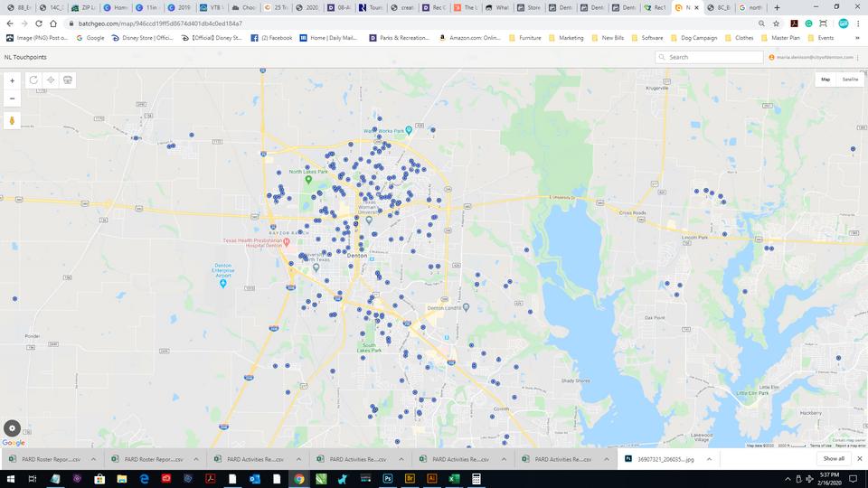Switch map to Map view
The image size is (868, 488).
coord(826,80)
